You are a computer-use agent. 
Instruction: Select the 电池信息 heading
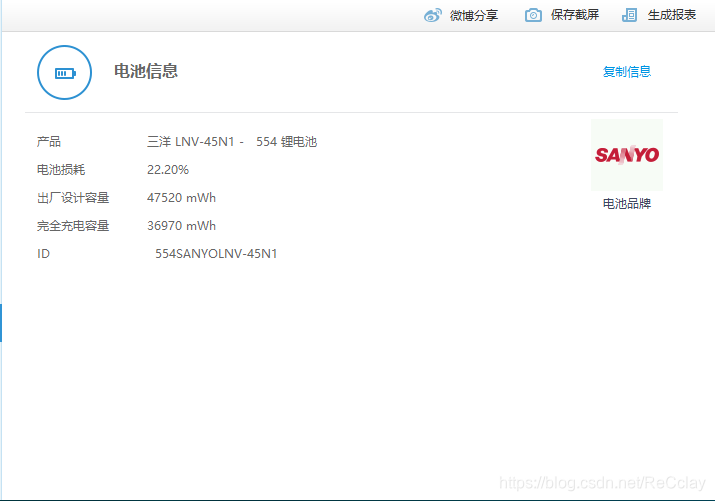coord(146,71)
